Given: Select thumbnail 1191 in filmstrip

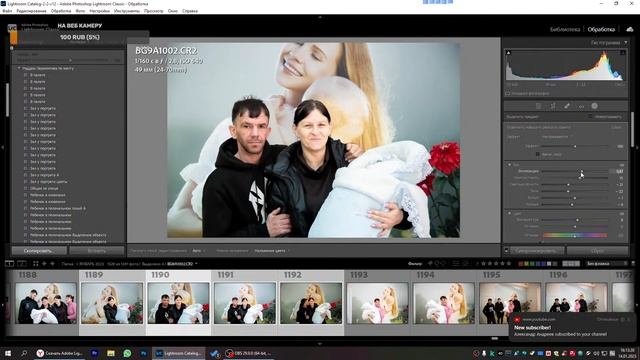Looking at the screenshot, I should [x=244, y=303].
